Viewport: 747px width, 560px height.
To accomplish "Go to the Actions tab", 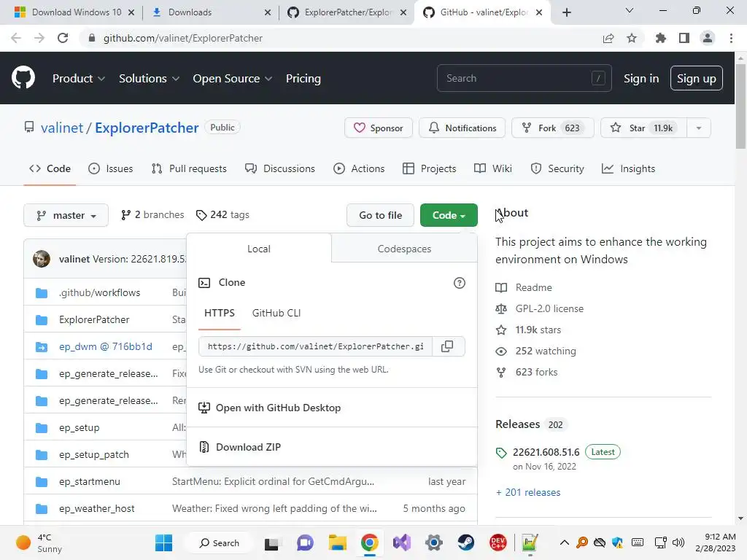I will tap(359, 168).
